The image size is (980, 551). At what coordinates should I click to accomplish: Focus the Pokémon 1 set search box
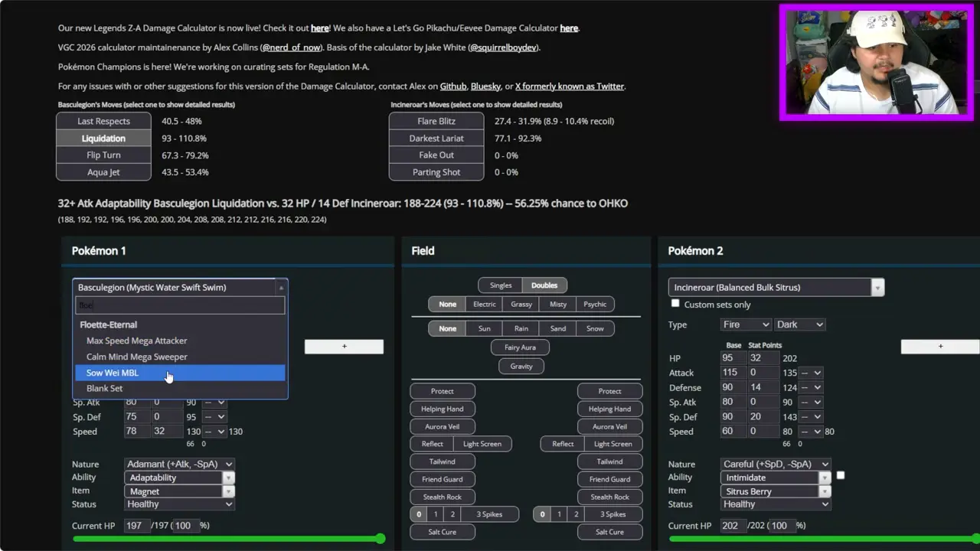pos(180,305)
